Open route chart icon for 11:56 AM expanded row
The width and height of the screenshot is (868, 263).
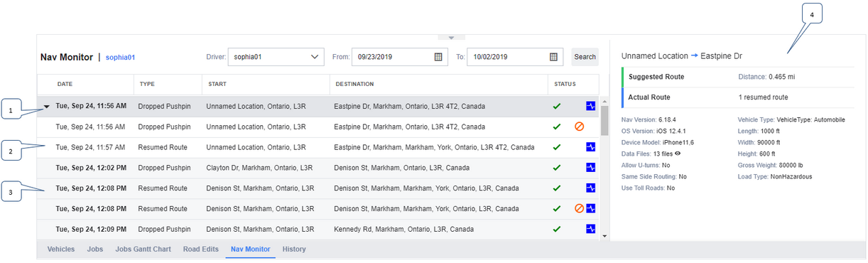591,106
